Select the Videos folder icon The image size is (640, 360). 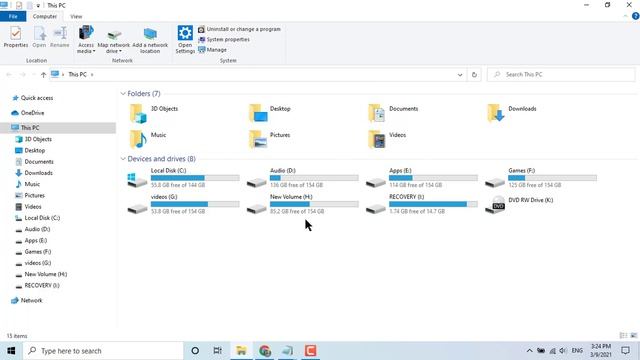click(x=376, y=140)
